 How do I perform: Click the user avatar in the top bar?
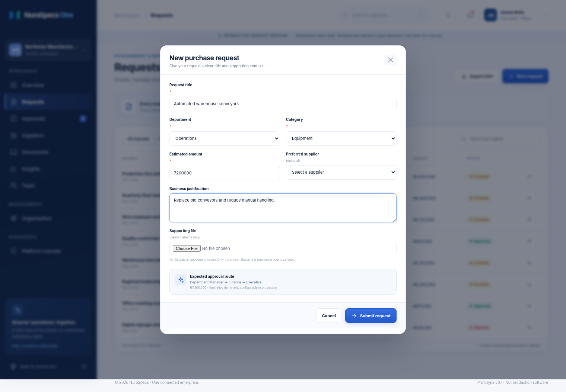tap(490, 15)
